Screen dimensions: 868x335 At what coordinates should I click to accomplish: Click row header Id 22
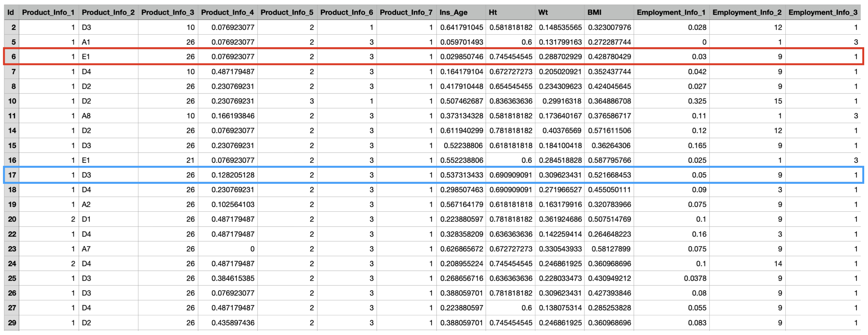tap(11, 234)
